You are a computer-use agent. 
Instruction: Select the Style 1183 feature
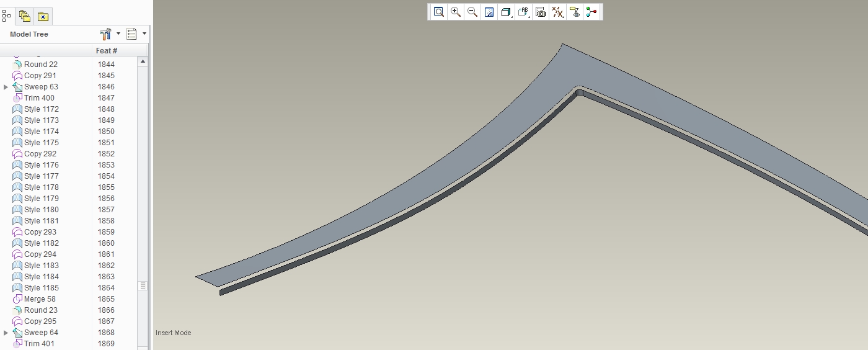click(42, 266)
